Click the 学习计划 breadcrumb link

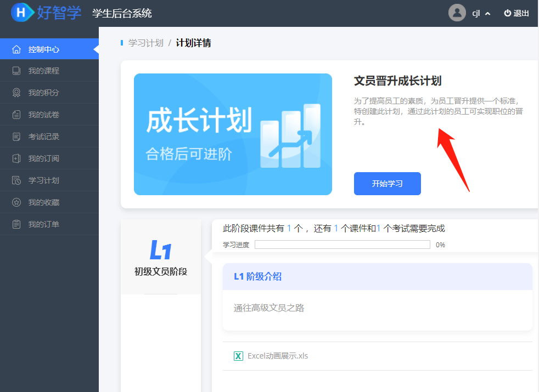coord(146,43)
